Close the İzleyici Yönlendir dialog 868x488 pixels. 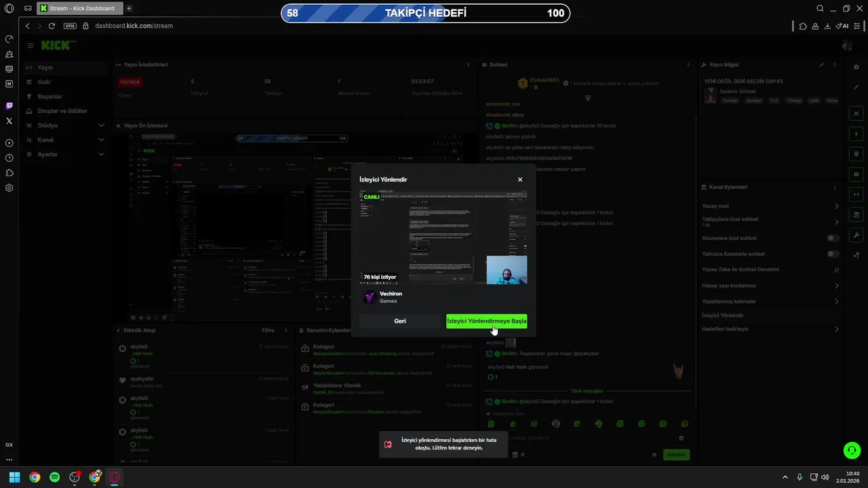coord(520,180)
